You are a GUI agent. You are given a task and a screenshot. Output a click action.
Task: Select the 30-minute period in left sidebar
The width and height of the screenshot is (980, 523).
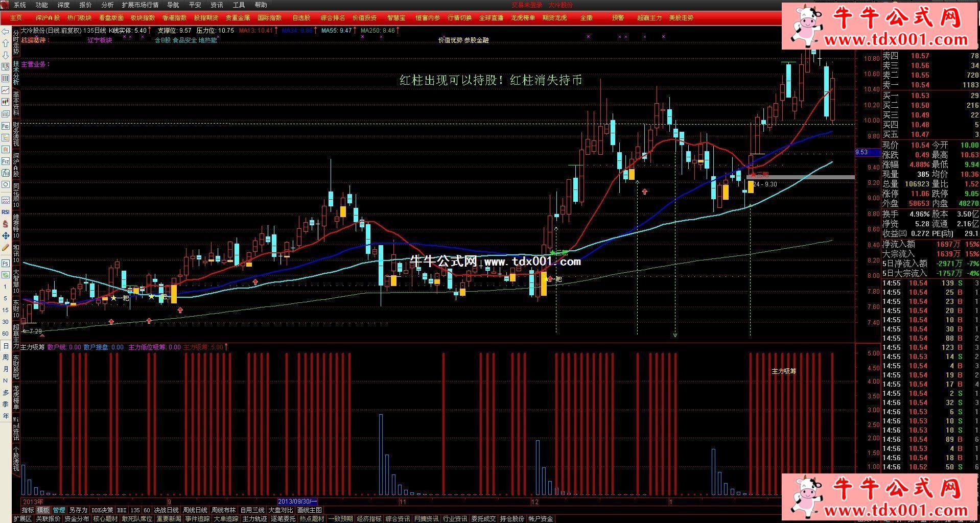(6, 322)
